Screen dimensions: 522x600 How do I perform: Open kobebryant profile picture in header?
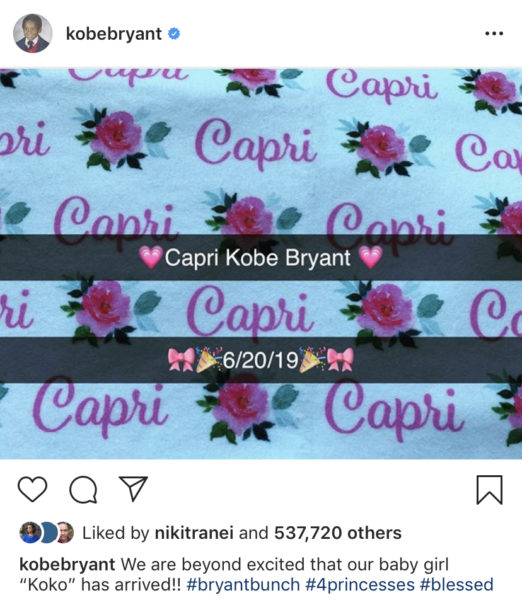coord(33,33)
